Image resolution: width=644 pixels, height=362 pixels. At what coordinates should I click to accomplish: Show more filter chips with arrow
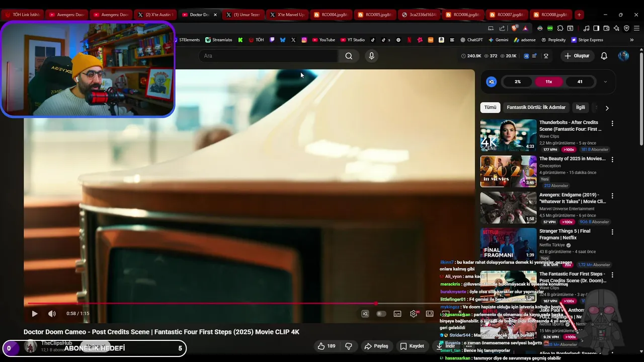607,108
